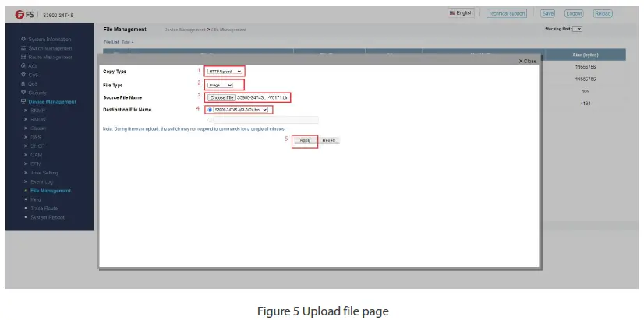Open the Trace Route page

click(44, 209)
